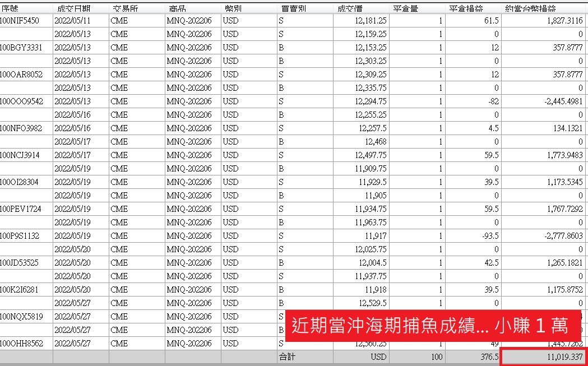Select serial number 100OOO9542
Screen dimensions: 588x366
pos(21,101)
